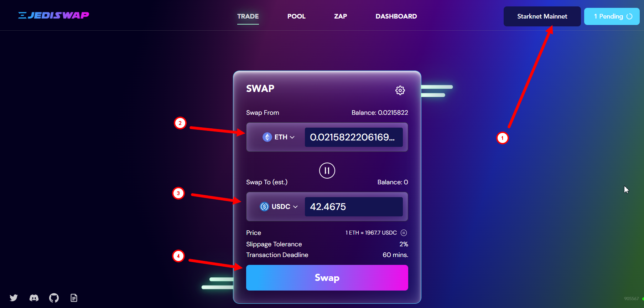Open the DASHBOARD tab
Screen dimensions: 644x308
[x=396, y=16]
